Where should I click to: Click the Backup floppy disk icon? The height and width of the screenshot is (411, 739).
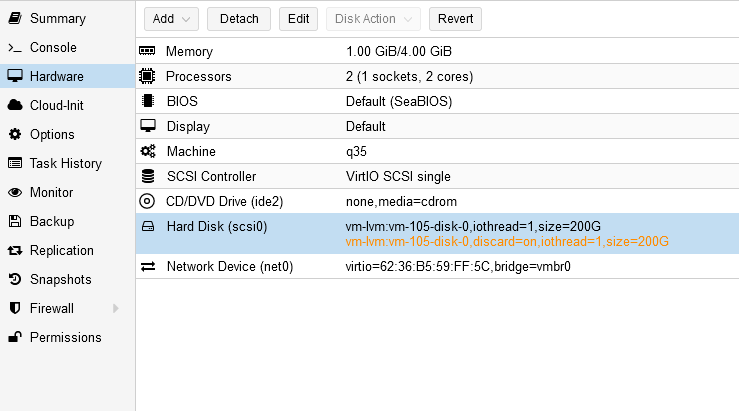[x=14, y=222]
